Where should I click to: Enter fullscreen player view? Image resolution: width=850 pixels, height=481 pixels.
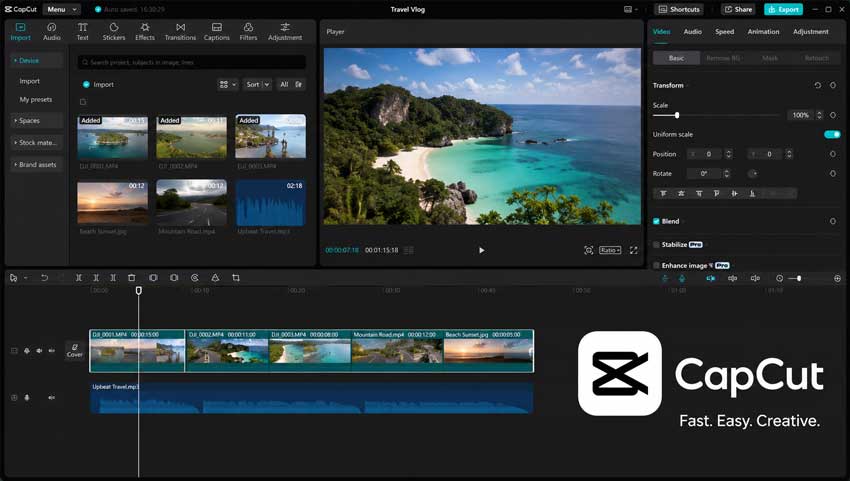click(633, 250)
